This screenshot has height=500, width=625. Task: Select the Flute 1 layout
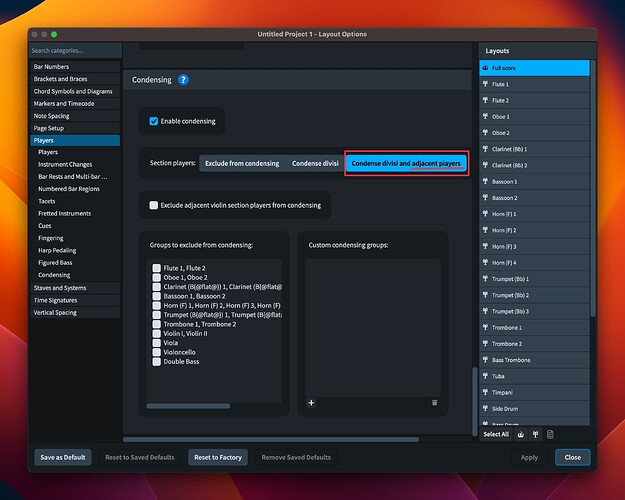[535, 84]
